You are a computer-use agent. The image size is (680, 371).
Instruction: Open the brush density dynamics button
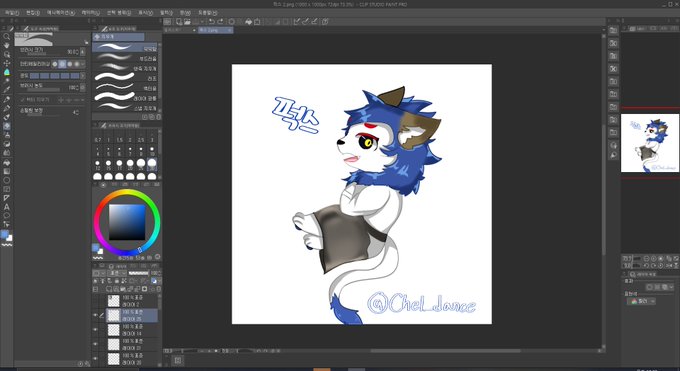click(x=83, y=88)
